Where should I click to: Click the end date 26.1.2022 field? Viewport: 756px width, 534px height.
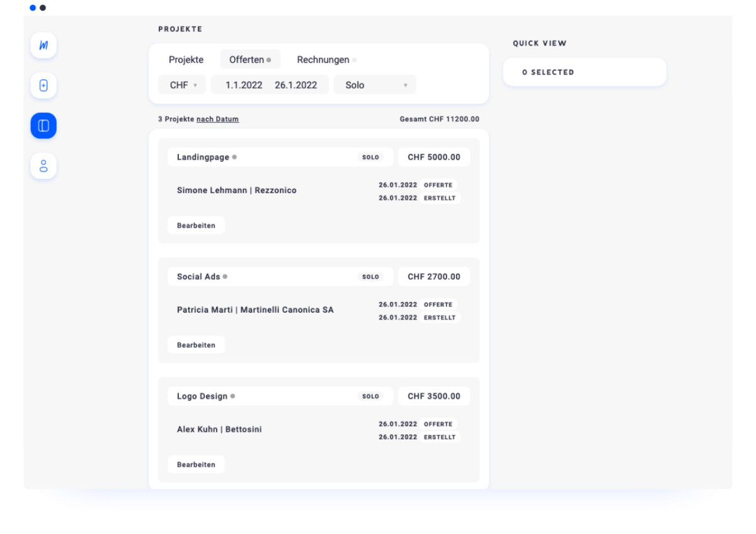295,85
